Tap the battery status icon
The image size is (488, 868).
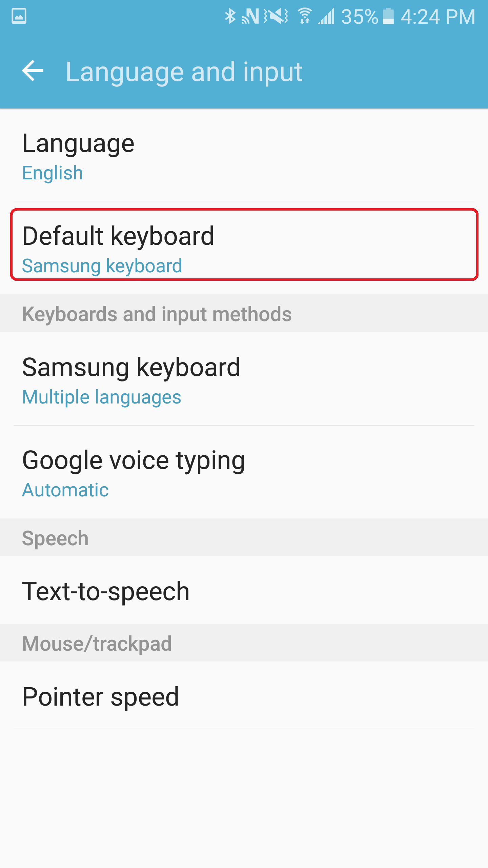click(x=388, y=16)
